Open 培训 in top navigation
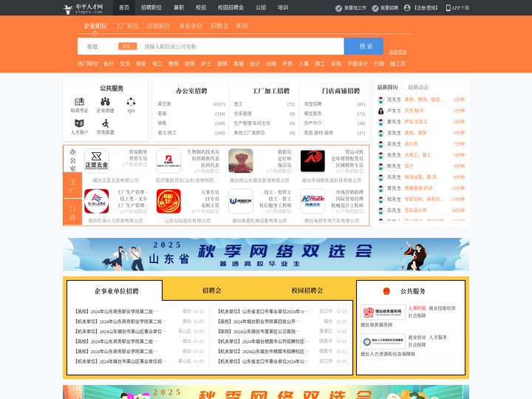532x399 pixels. coord(282,7)
